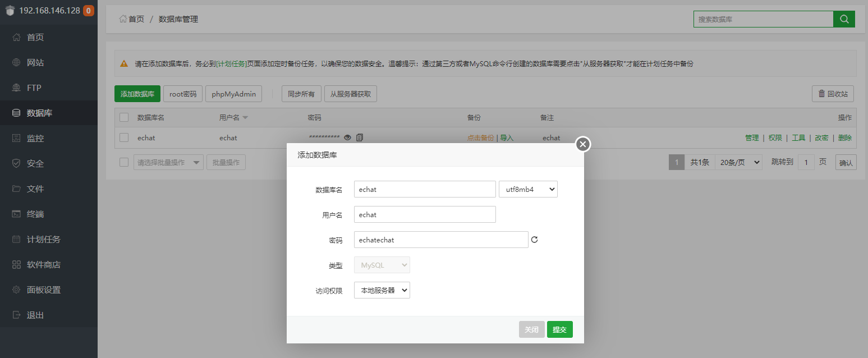Show the echat database password
Viewport: 868px width, 358px height.
(x=347, y=137)
